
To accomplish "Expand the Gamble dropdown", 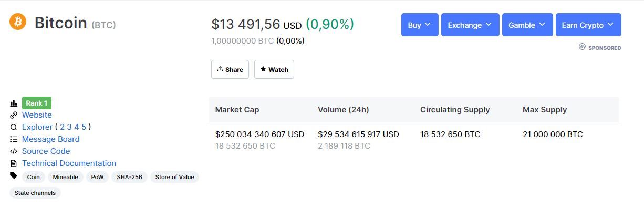I will [x=527, y=25].
